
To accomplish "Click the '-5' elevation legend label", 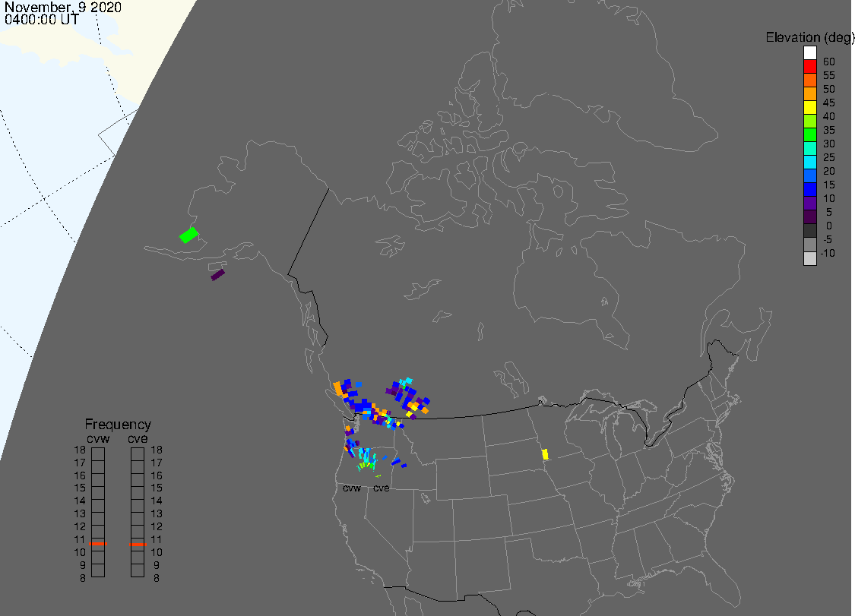I will point(828,239).
